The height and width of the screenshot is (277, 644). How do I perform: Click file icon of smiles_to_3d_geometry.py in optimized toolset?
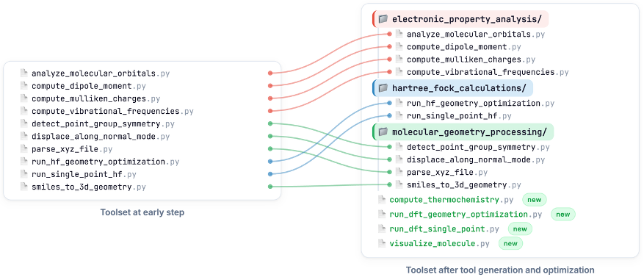coord(399,184)
